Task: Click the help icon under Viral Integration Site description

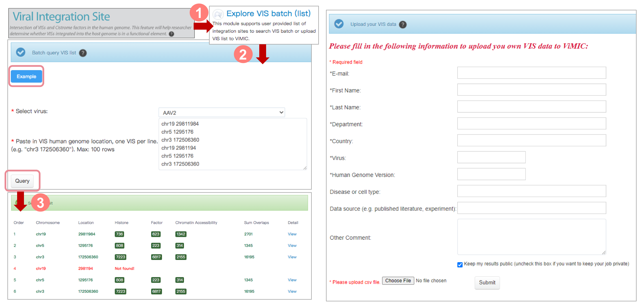Action: click(171, 34)
